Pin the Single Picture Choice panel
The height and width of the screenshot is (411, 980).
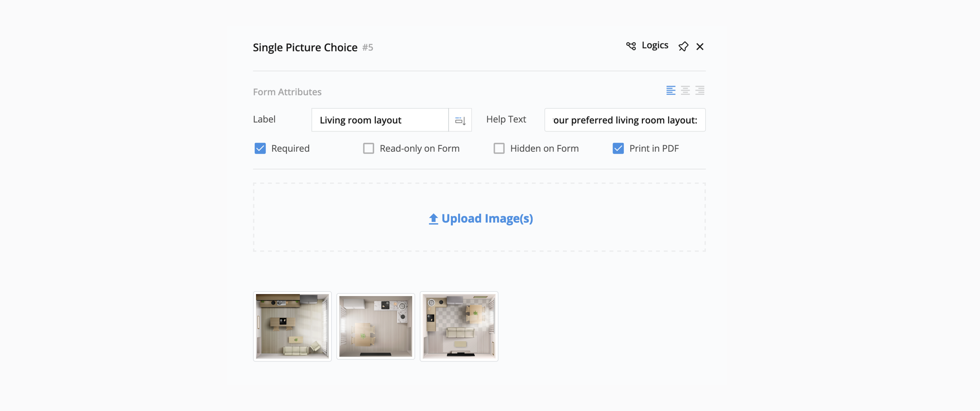(x=683, y=46)
